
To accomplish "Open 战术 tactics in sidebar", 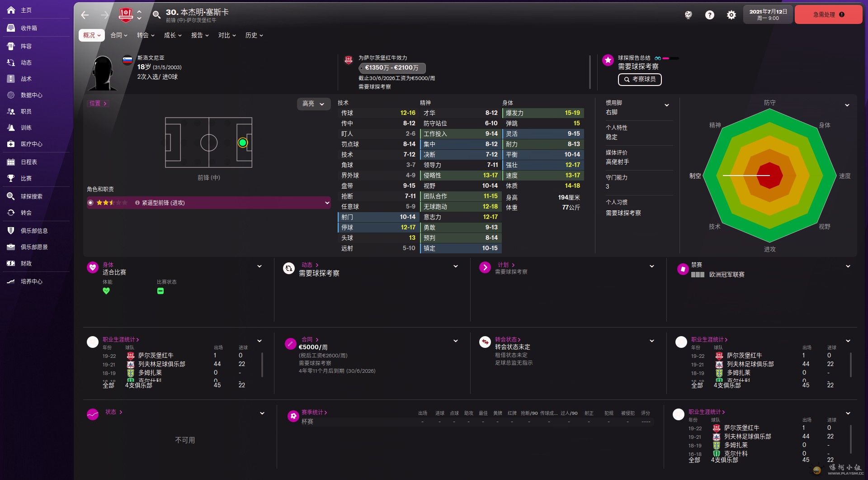I will [26, 79].
